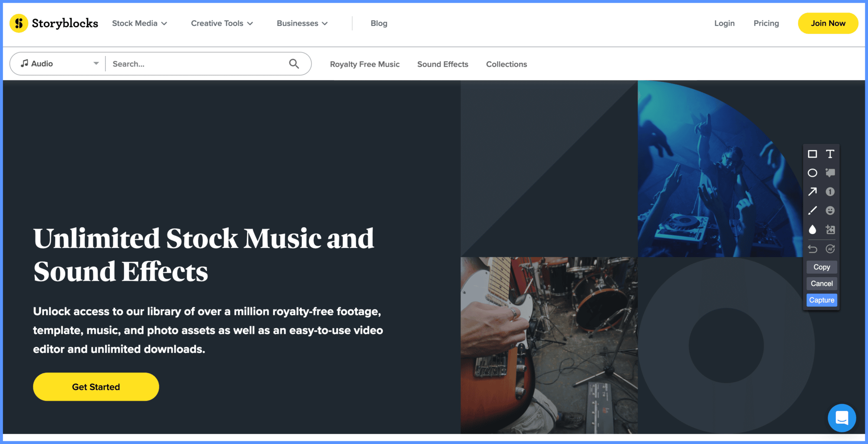This screenshot has height=444, width=868.
Task: Select the emoji sticker tool
Action: 830,211
